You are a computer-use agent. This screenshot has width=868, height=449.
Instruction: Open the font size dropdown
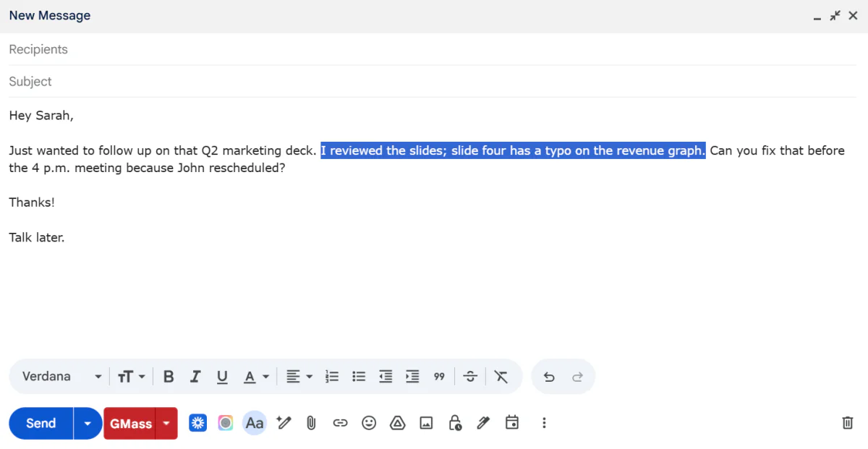[132, 377]
